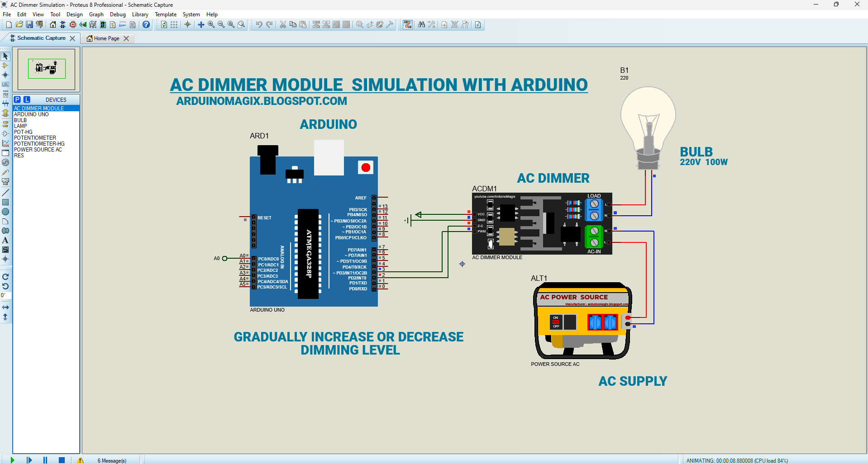Viewport: 868px width, 464px height.
Task: Close the Home Page tab
Action: point(126,38)
